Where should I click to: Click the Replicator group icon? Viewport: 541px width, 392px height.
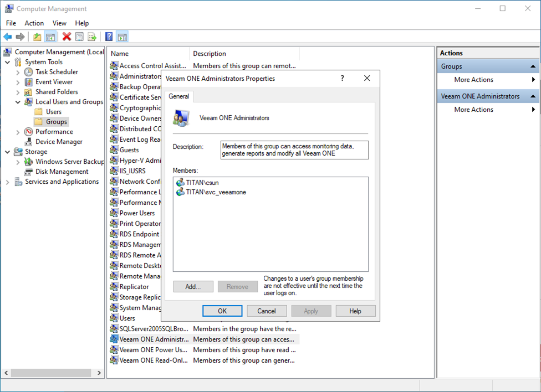(114, 286)
